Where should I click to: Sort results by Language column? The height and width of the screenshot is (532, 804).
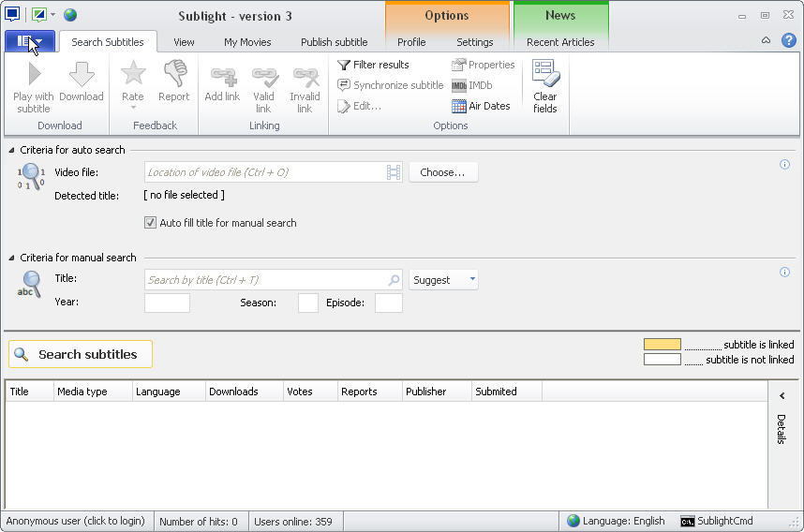coord(169,392)
